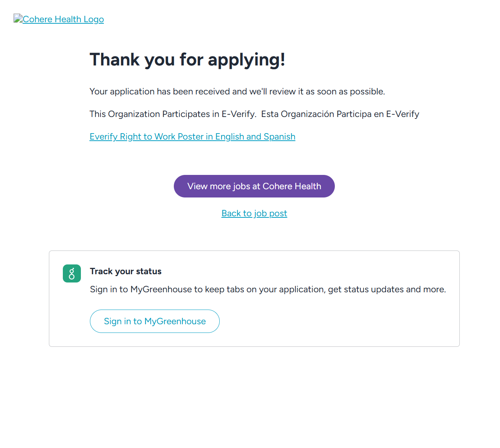Click the English "This Organization Participates in E-Verify" text
The height and width of the screenshot is (448, 500).
173,114
